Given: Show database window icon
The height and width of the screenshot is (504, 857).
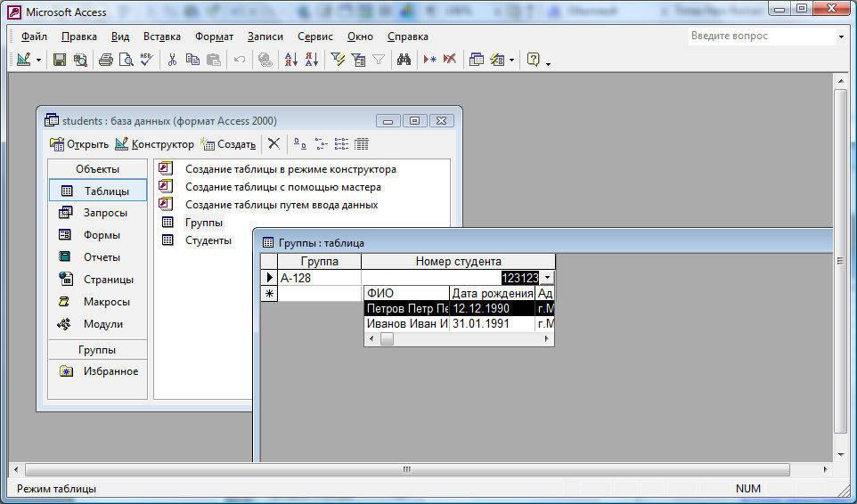Looking at the screenshot, I should click(477, 60).
